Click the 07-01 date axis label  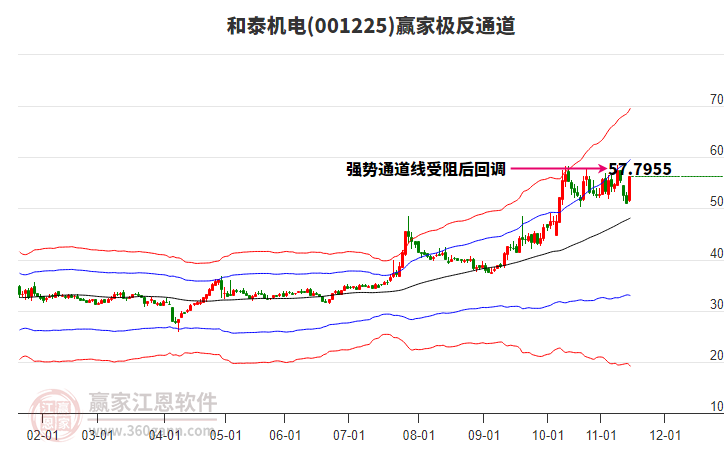point(349,436)
